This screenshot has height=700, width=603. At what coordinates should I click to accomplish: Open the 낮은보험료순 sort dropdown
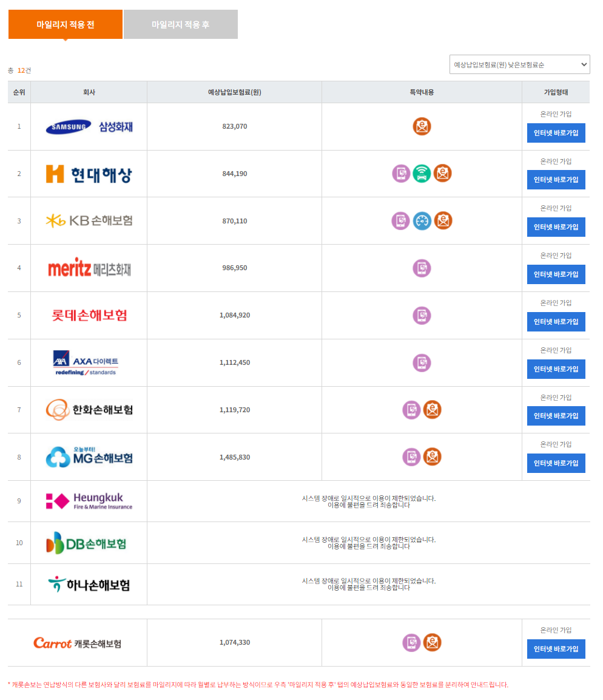(x=520, y=65)
